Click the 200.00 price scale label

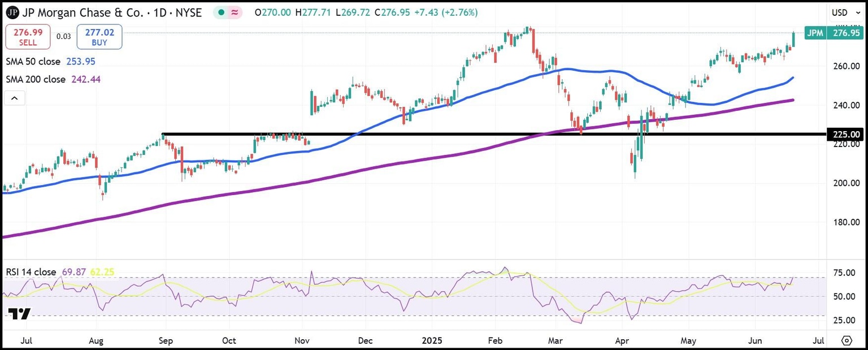click(846, 183)
